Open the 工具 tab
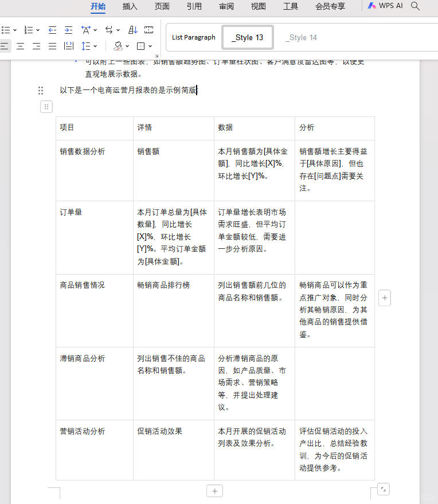Screen dimensions: 438x504 [291, 6]
